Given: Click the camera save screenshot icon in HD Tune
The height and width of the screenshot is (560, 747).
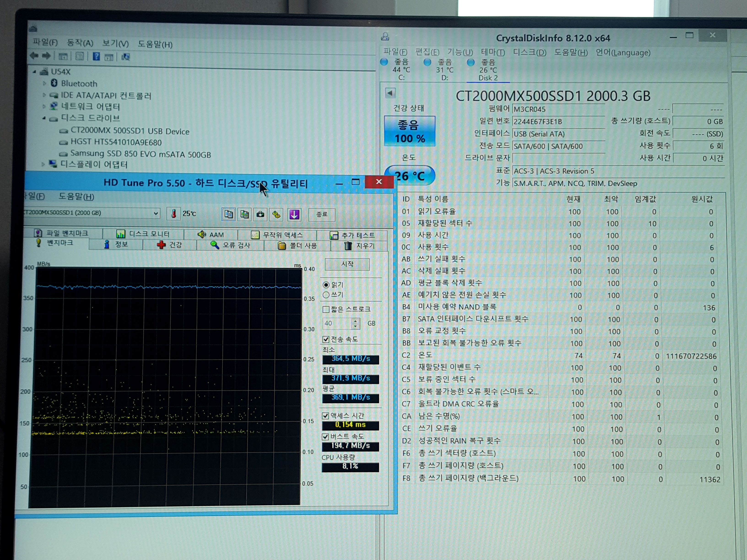Looking at the screenshot, I should tap(260, 214).
